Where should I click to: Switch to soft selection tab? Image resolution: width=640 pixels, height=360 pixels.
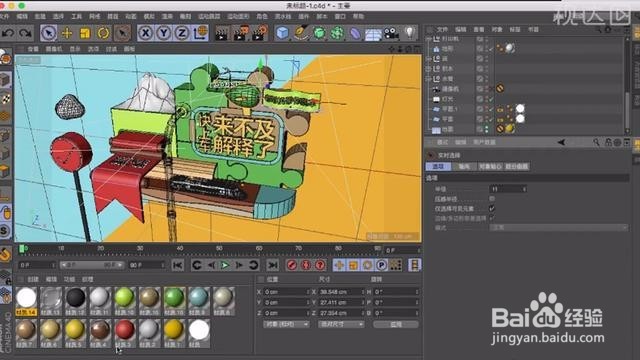pyautogui.click(x=517, y=167)
